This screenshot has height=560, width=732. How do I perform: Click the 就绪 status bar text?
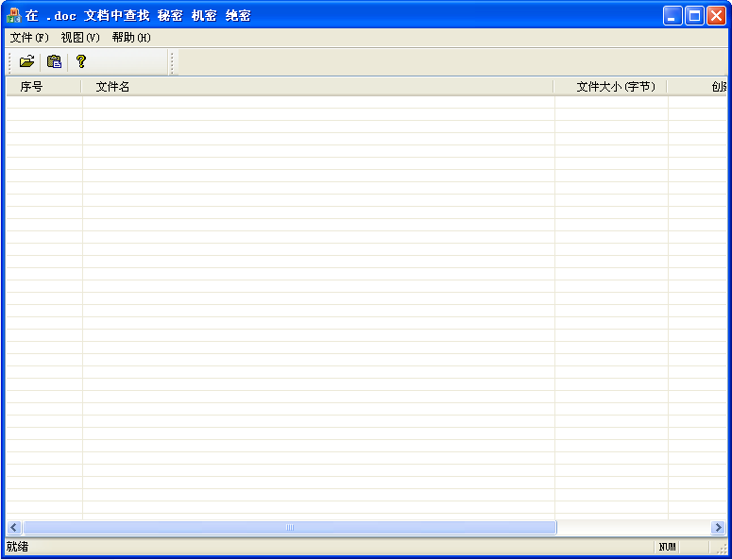coord(17,547)
